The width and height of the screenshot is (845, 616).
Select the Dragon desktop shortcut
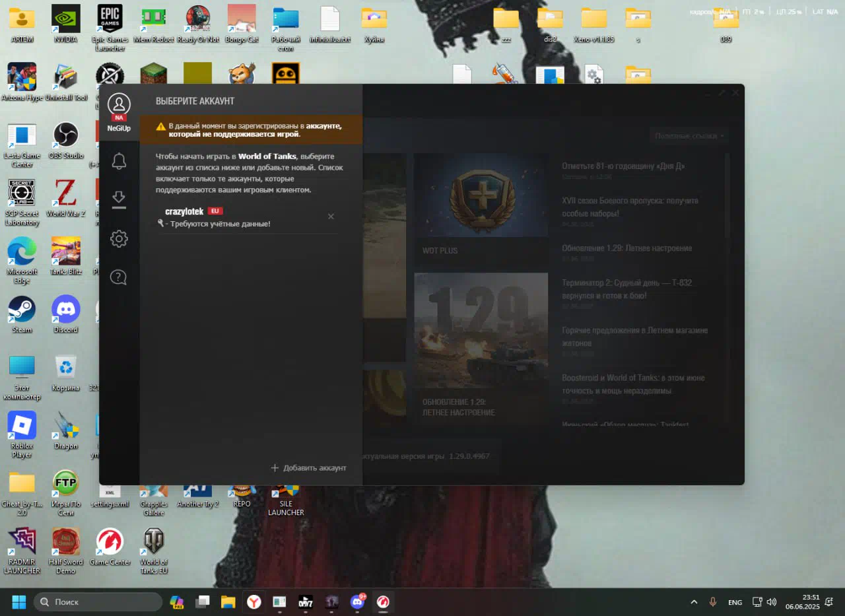[65, 430]
